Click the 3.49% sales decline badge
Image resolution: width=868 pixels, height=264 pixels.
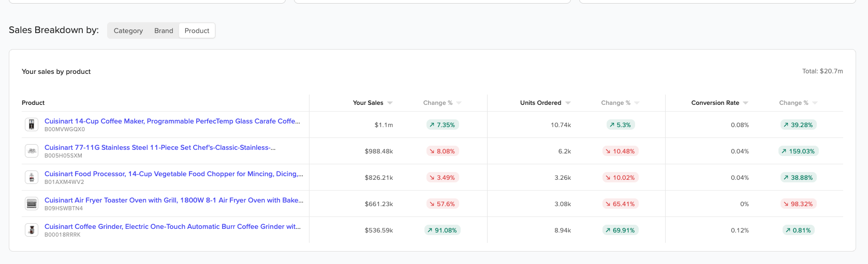pyautogui.click(x=442, y=178)
